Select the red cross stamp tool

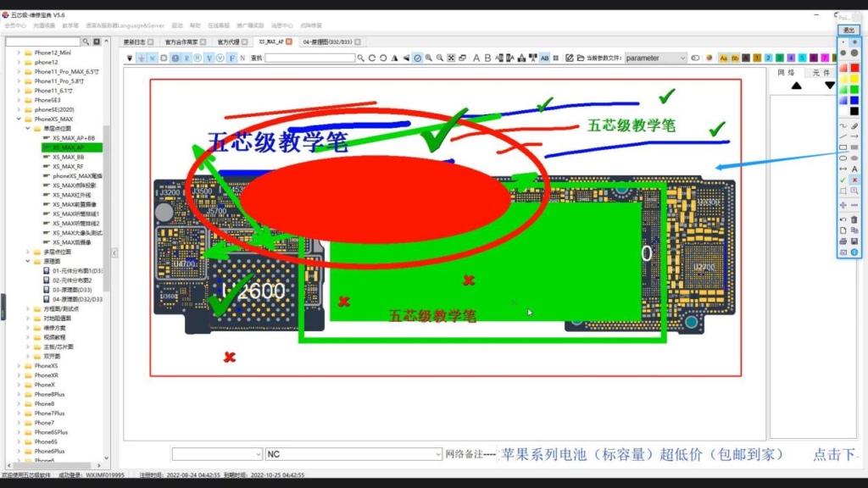[854, 180]
